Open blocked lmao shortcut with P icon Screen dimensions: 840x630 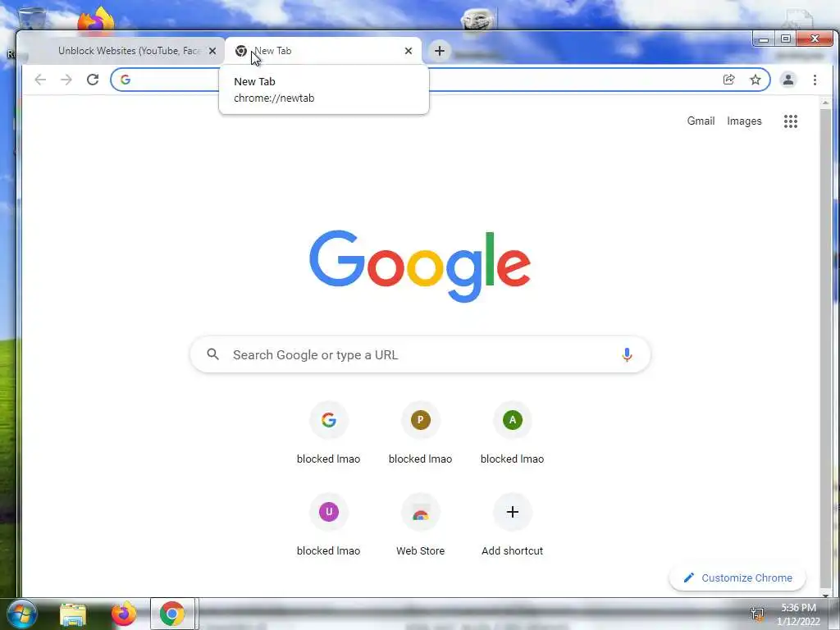421,431
